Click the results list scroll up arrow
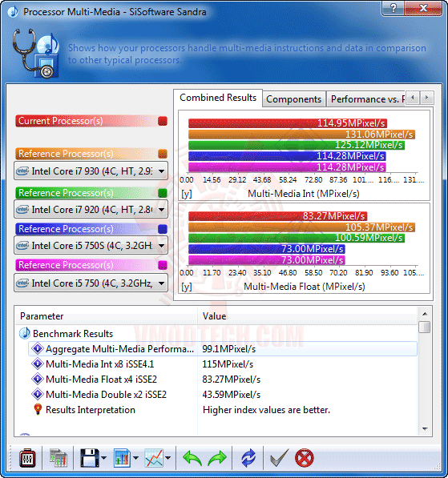This screenshot has width=448, height=478. click(425, 314)
